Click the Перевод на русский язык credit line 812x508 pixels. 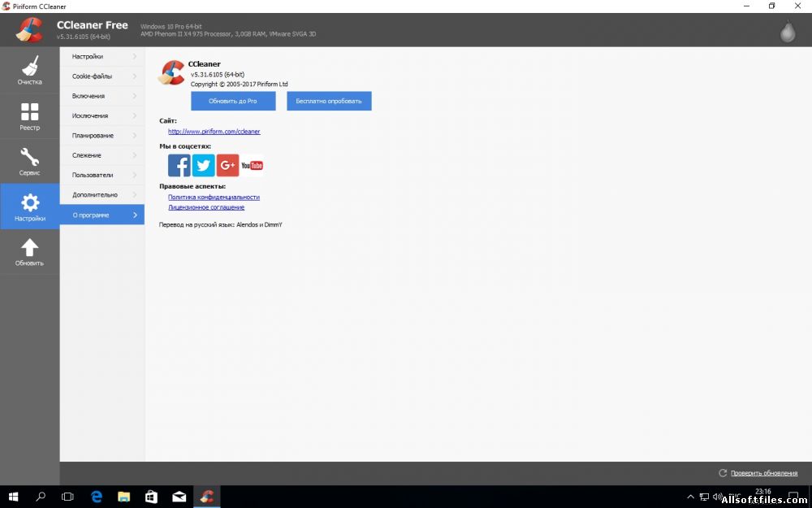click(x=221, y=225)
